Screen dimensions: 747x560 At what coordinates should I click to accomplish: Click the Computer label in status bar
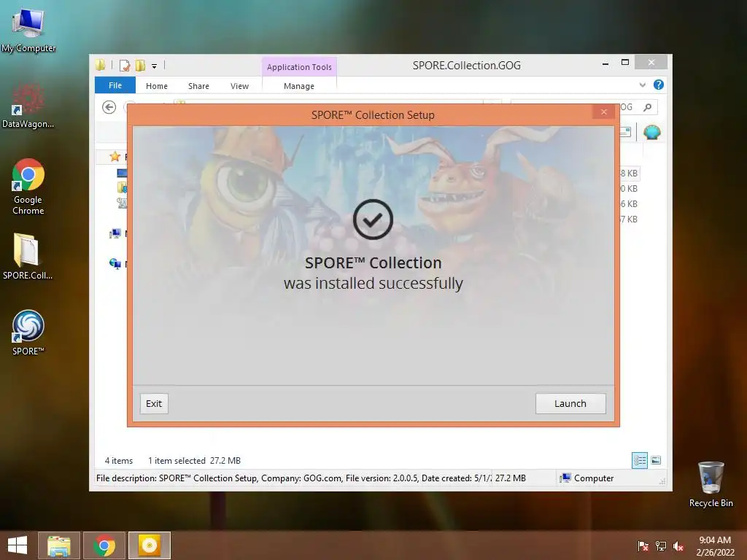point(594,478)
